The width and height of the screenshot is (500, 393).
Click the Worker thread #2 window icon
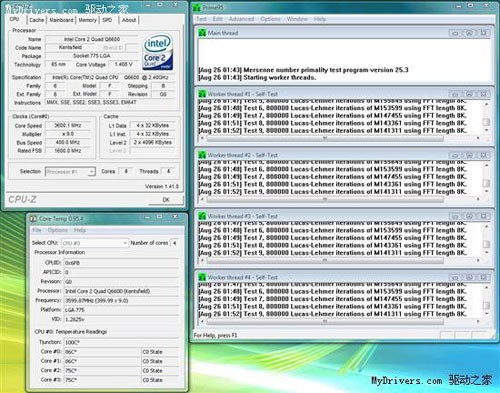[202, 155]
